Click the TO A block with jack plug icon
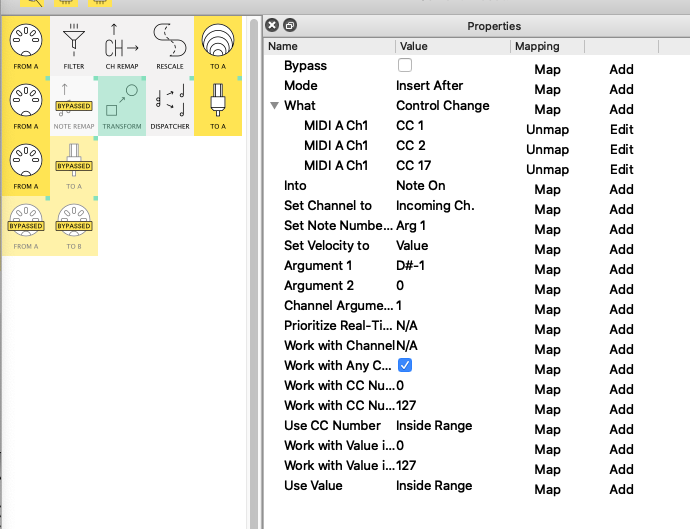 tap(218, 106)
